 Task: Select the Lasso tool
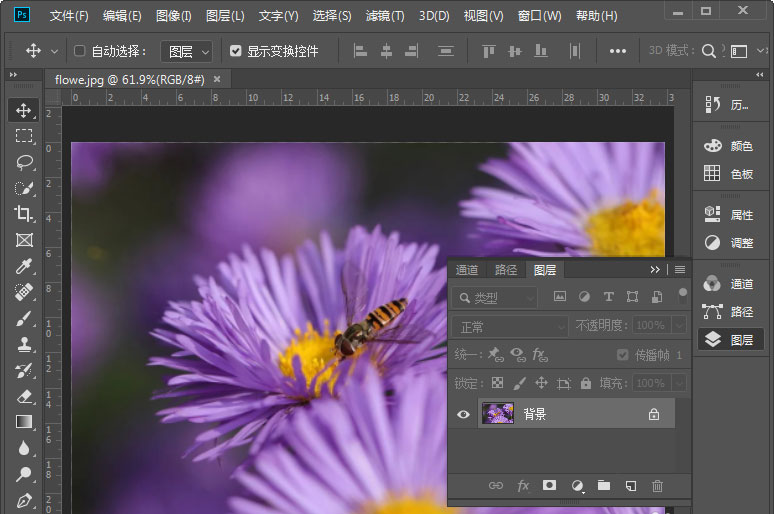pos(23,162)
